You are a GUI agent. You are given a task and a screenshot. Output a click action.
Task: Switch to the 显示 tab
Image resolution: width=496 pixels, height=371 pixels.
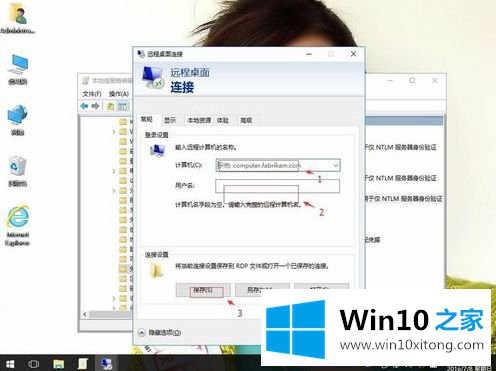(170, 120)
